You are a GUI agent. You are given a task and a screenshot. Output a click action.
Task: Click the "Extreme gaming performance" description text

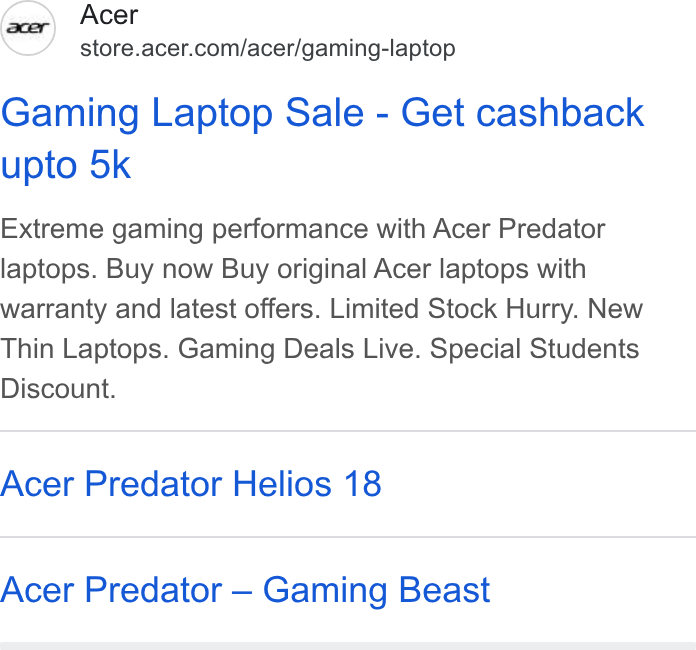coord(184,230)
